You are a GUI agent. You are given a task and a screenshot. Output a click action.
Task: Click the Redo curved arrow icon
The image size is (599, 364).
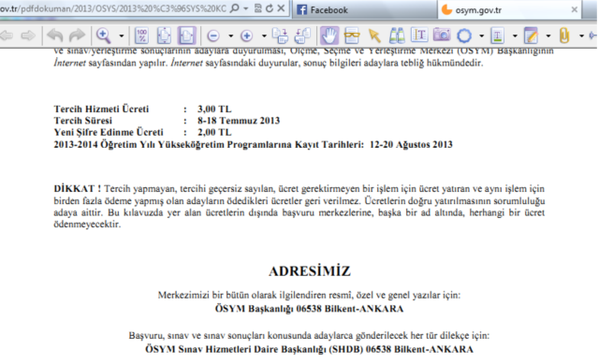pyautogui.click(x=77, y=36)
